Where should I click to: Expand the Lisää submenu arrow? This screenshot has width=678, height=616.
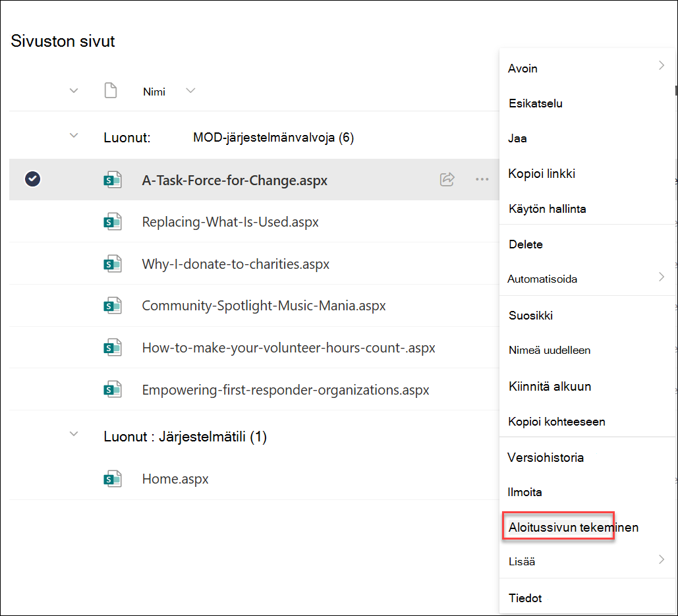point(662,559)
